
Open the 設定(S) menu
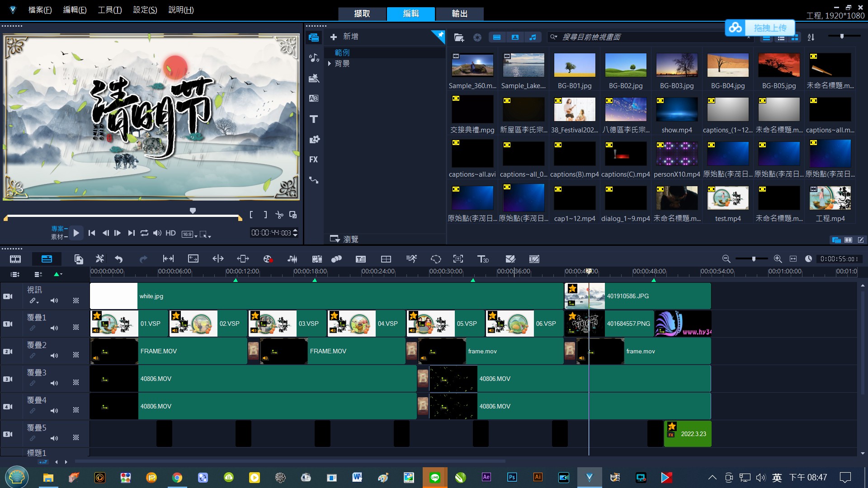pyautogui.click(x=145, y=10)
